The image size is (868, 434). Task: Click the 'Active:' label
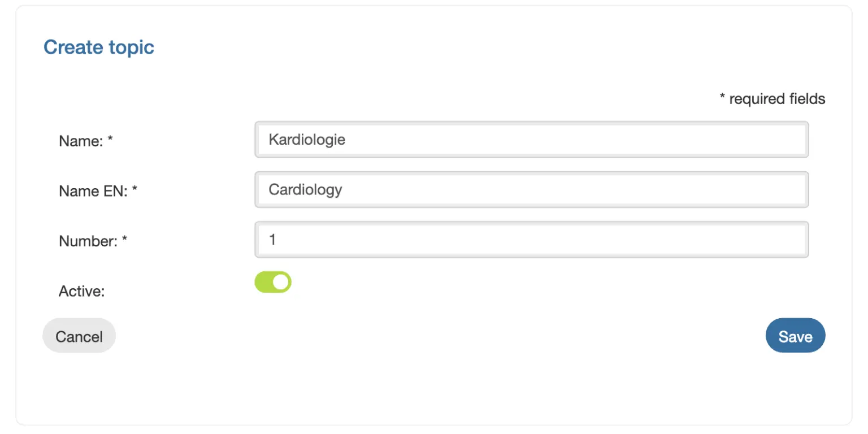[x=81, y=292]
